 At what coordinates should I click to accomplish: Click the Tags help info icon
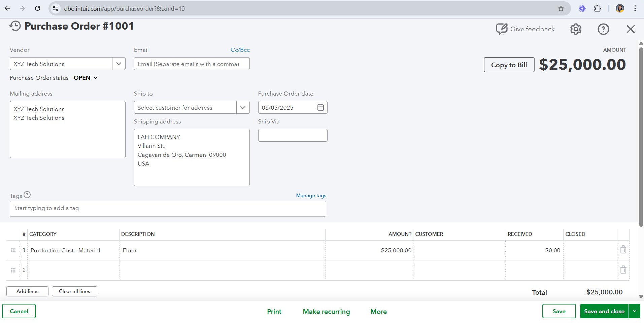(27, 195)
